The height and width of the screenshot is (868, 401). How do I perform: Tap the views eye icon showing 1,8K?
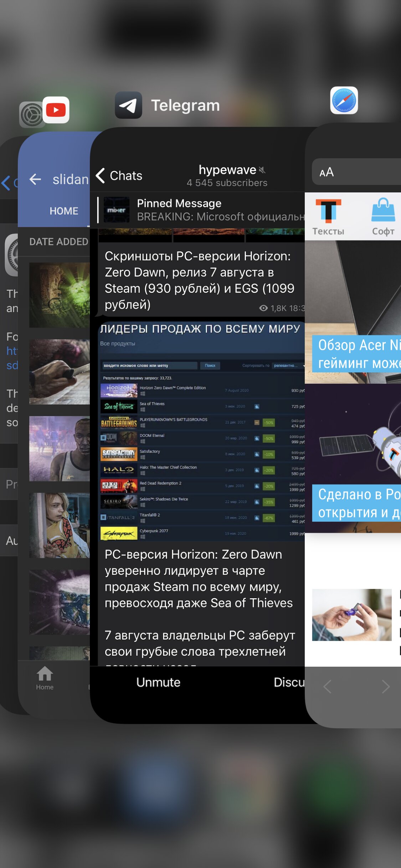pos(263,308)
